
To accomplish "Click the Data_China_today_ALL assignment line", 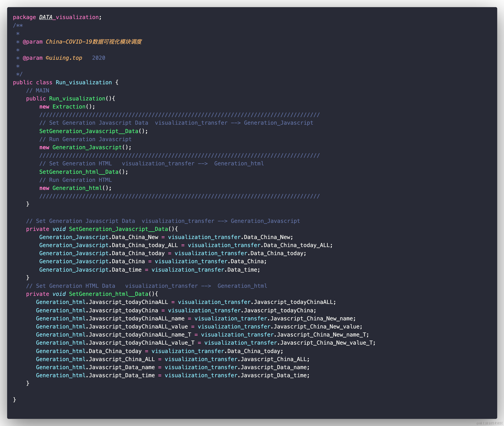I will tap(186, 245).
